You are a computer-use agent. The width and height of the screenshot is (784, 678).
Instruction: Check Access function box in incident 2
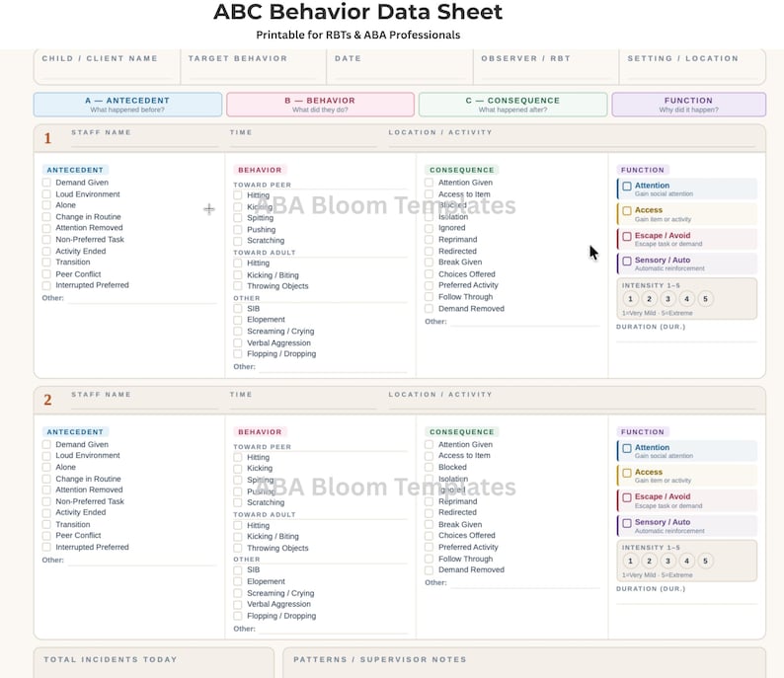click(x=627, y=473)
